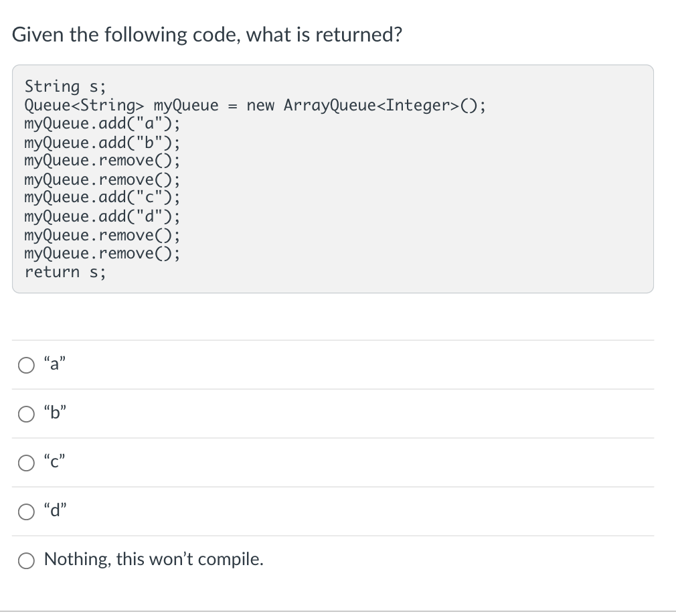This screenshot has height=616, width=676.
Task: Click the "String s;" code line
Action: [65, 86]
